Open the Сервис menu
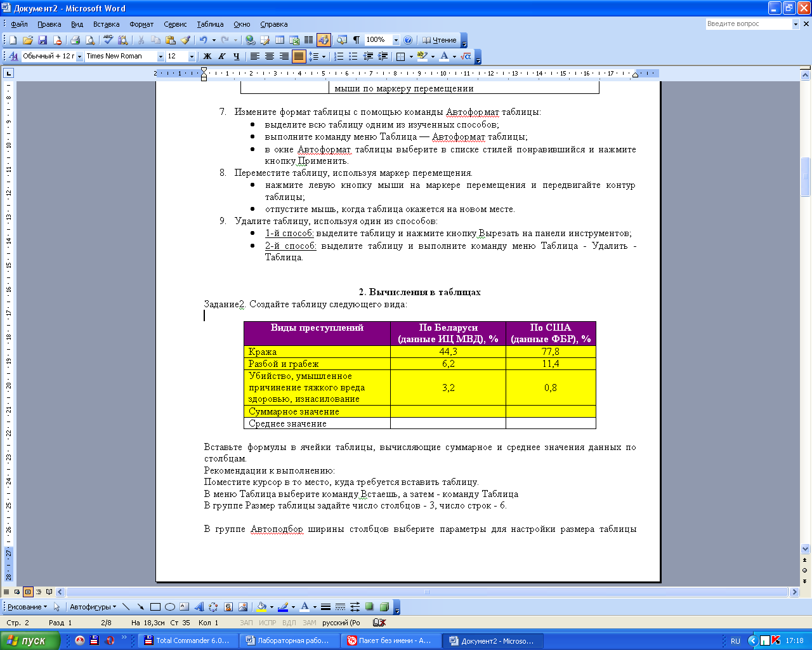 point(175,24)
